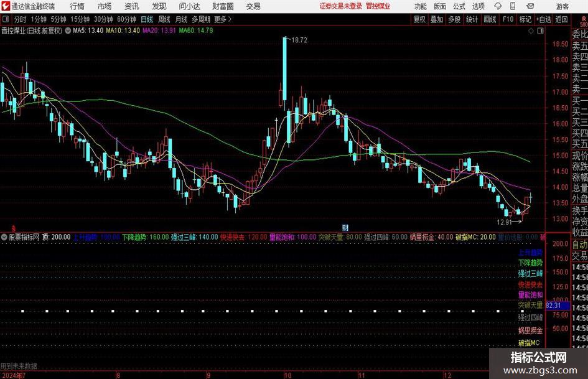588x379 pixels.
Task: Click the 多股 multi-stock button
Action: 454,19
